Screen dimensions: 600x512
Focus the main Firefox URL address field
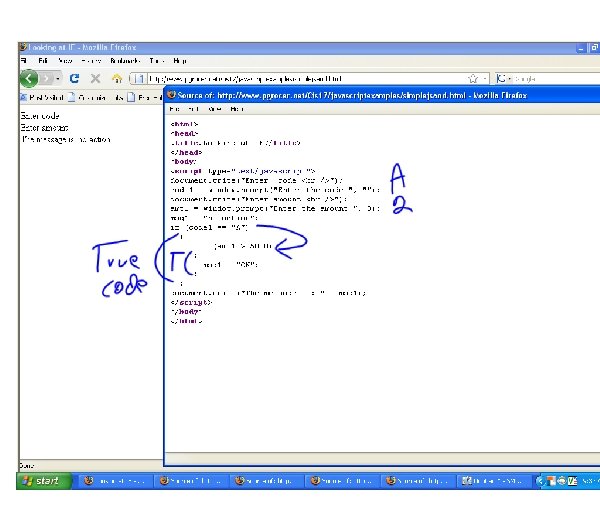pos(306,79)
